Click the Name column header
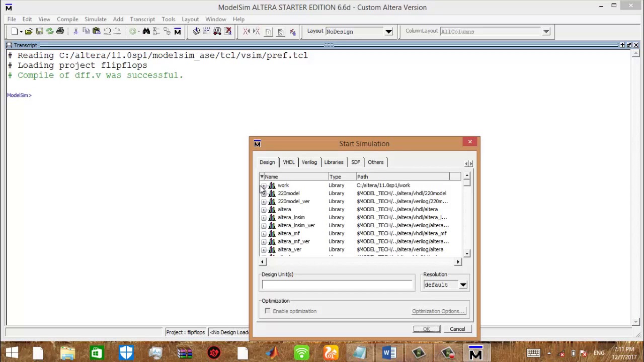Screen dimensions: 644x362 click(x=296, y=177)
